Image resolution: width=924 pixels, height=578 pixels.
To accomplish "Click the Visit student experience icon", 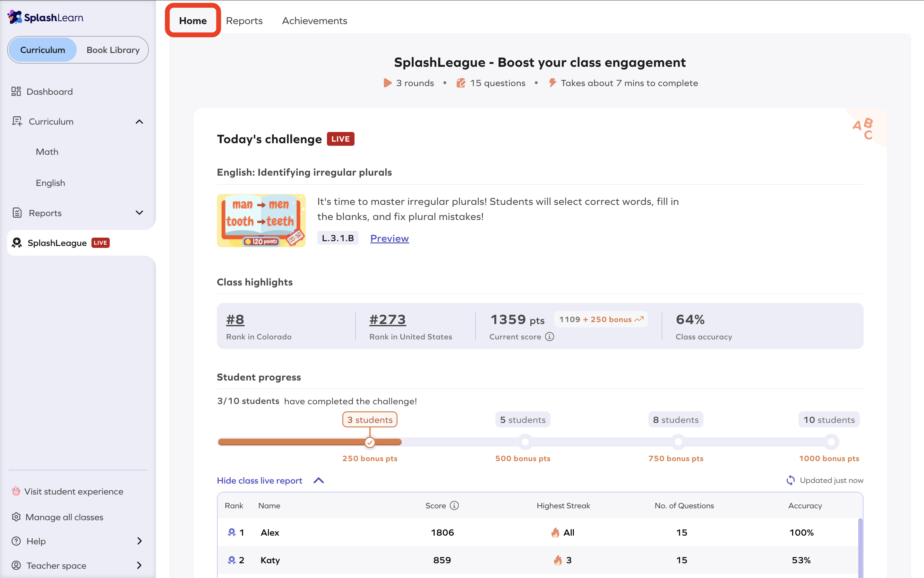I will point(16,491).
